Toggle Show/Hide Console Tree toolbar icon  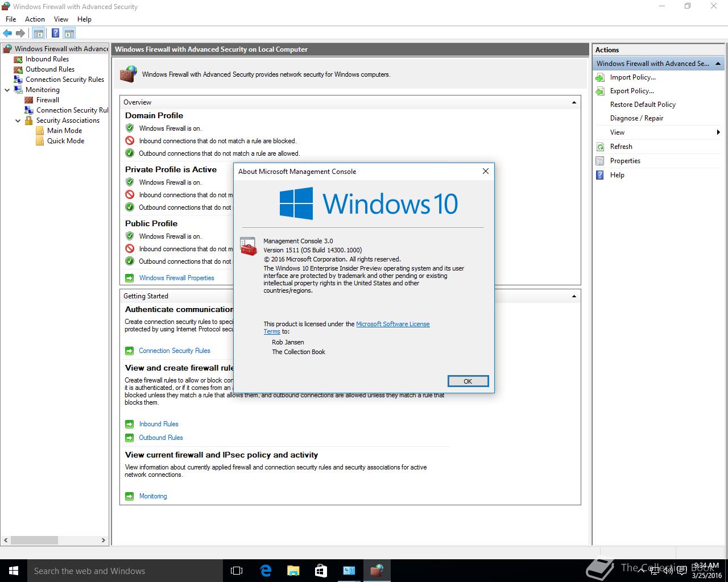39,34
